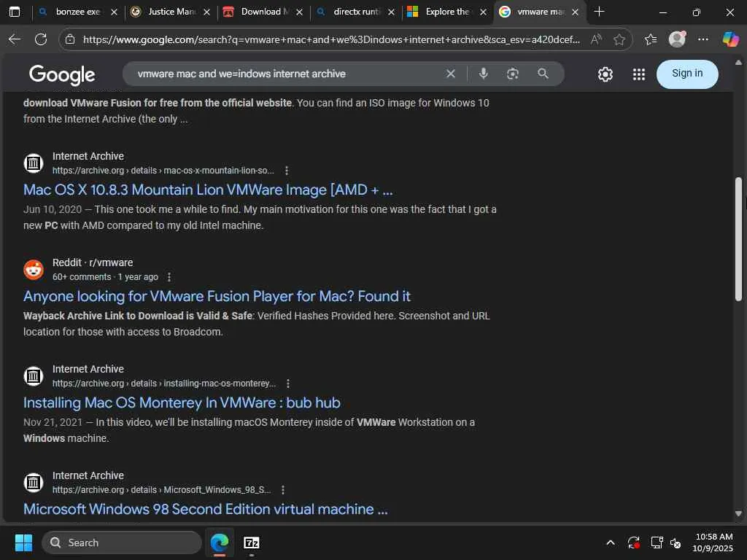The width and height of the screenshot is (747, 560).
Task: Close the directx runtime tab
Action: 391,12
